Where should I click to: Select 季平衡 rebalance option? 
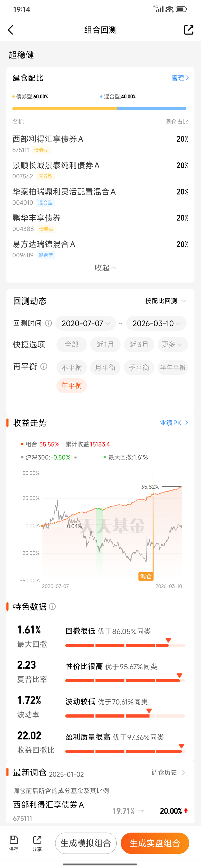point(139,367)
